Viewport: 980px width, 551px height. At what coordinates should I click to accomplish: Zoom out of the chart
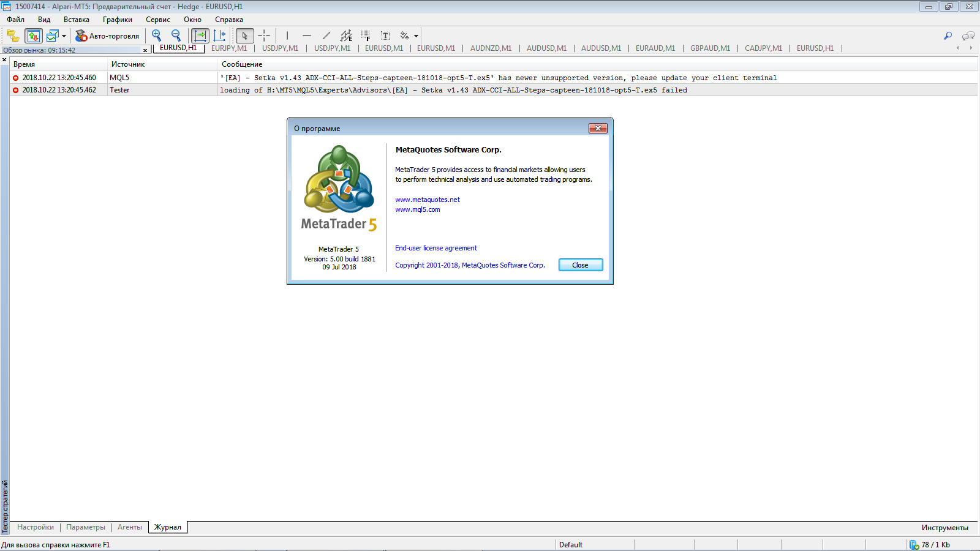click(x=176, y=36)
